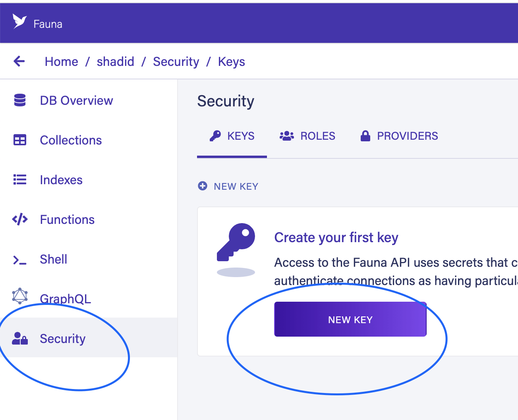Click the back arrow icon
The image size is (518, 420).
click(x=19, y=61)
